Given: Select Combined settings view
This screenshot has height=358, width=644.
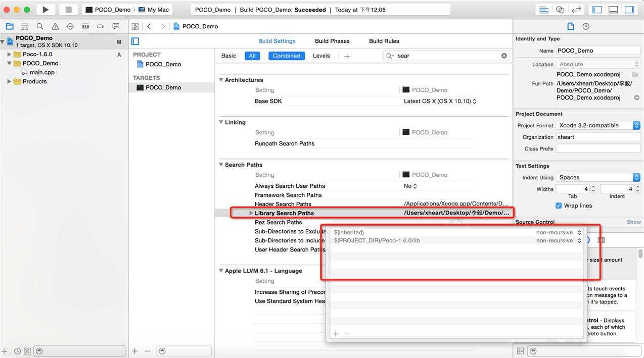Looking at the screenshot, I should click(287, 56).
